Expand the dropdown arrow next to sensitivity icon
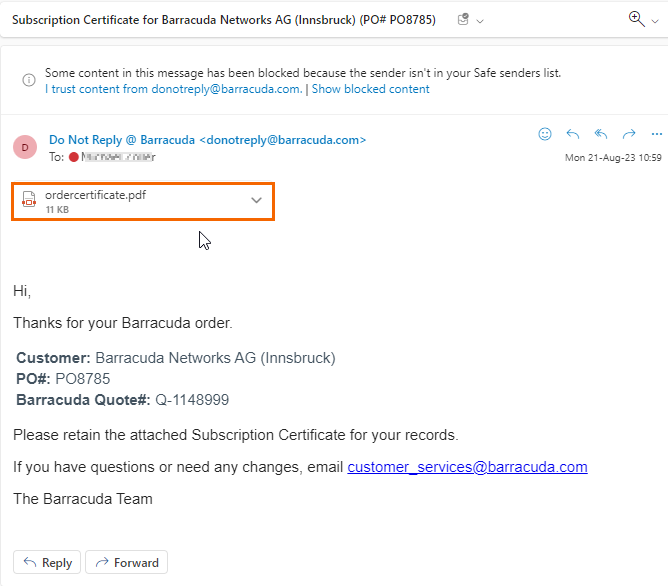Image resolution: width=668 pixels, height=586 pixels. [480, 21]
